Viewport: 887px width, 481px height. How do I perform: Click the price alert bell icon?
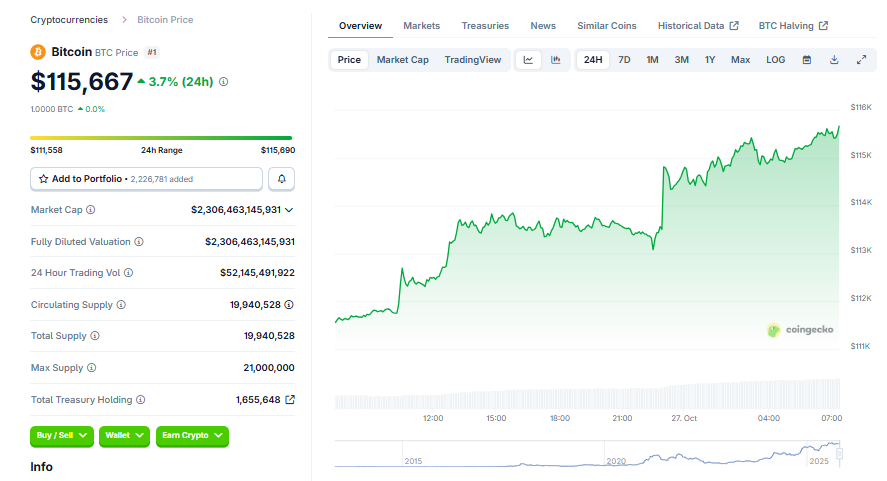[x=282, y=179]
